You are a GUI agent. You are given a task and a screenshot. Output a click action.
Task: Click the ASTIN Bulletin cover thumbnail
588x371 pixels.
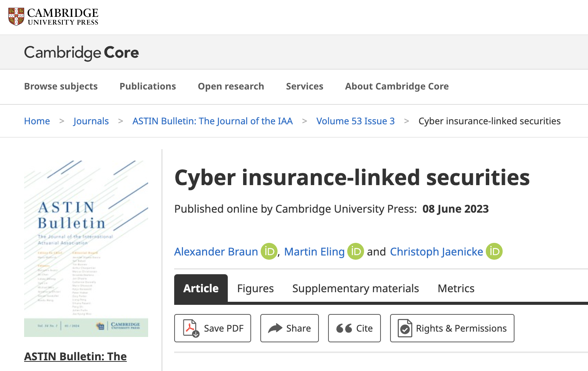[86, 249]
